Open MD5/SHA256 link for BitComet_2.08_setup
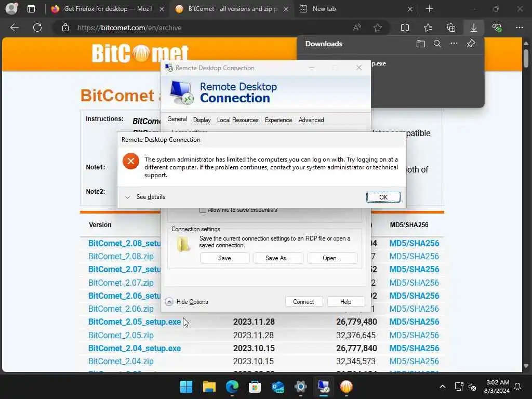 (414, 243)
